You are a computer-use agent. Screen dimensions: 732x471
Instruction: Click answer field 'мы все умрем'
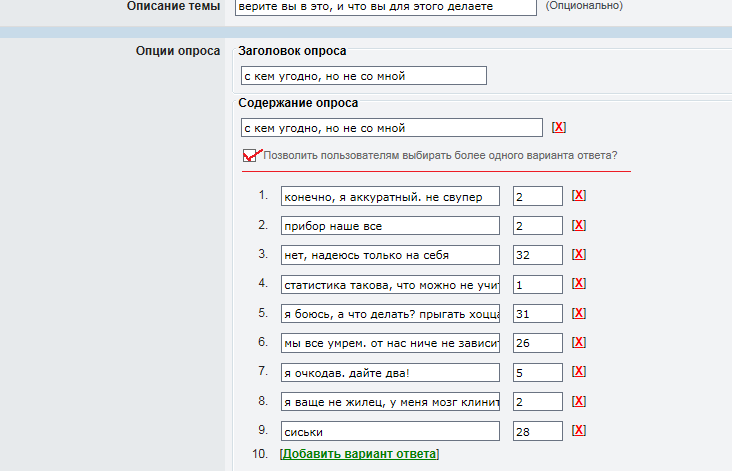[390, 343]
